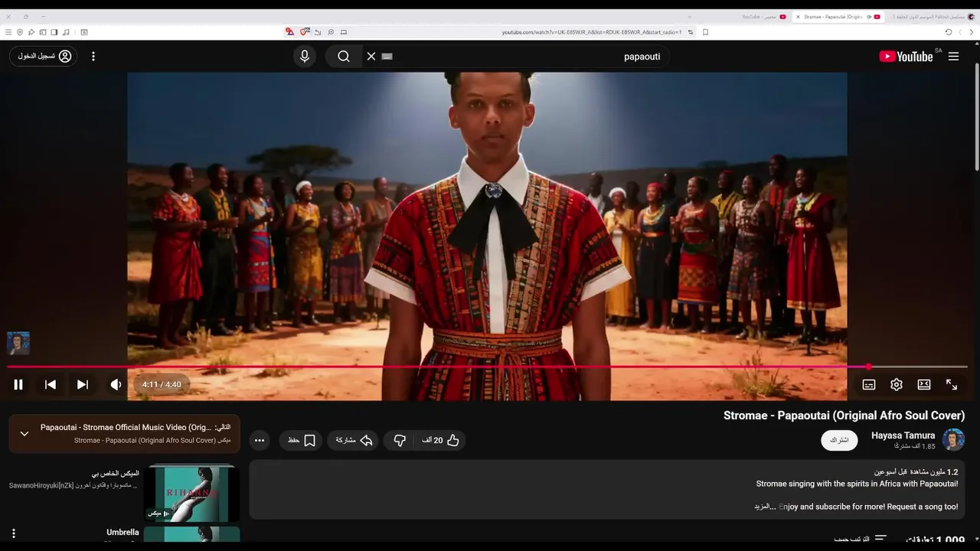Image resolution: width=980 pixels, height=551 pixels.
Task: Switch to the 'YouTube - تحسين' browser tab
Action: point(764,16)
